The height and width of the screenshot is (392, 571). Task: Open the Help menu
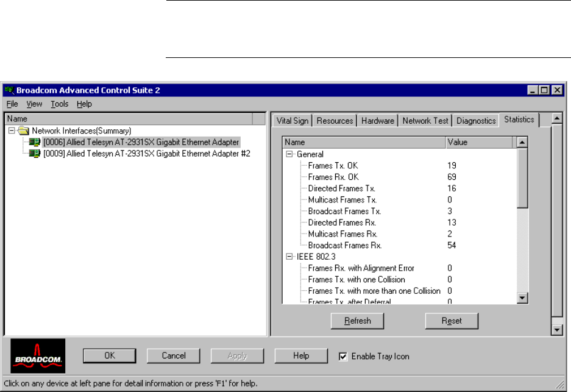click(84, 104)
